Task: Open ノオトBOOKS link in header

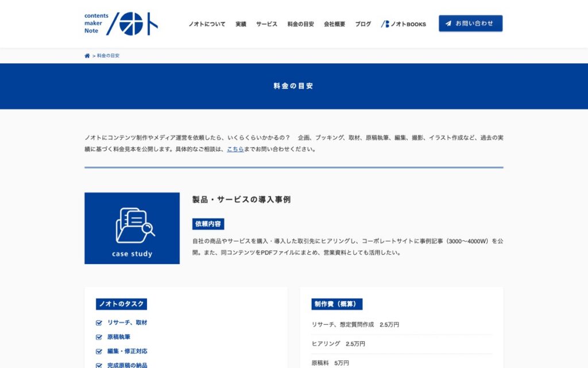Action: [404, 24]
